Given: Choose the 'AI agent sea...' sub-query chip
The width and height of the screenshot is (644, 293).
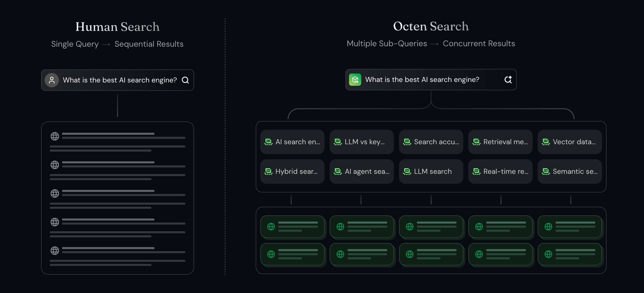Looking at the screenshot, I should pos(362,172).
